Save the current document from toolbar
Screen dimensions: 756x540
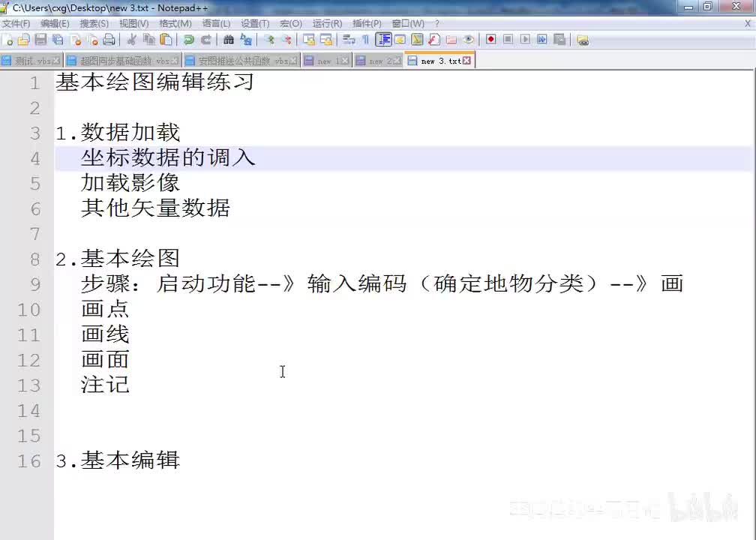pos(40,40)
